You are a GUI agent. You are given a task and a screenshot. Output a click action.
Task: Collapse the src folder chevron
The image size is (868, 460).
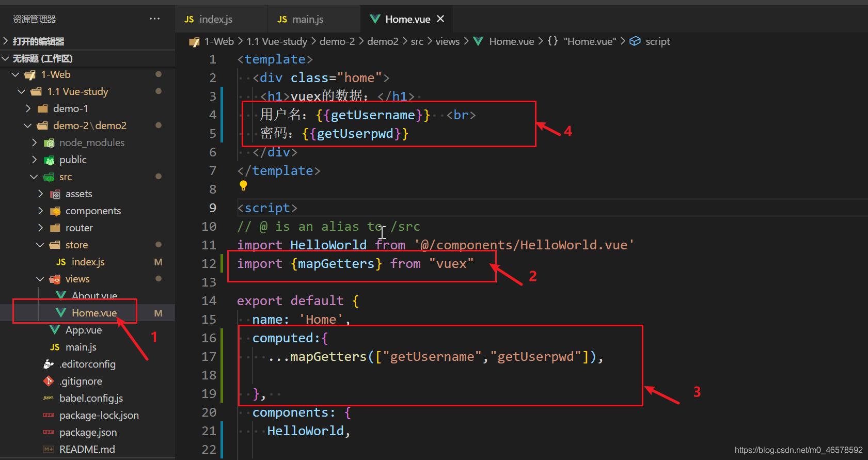pos(34,177)
